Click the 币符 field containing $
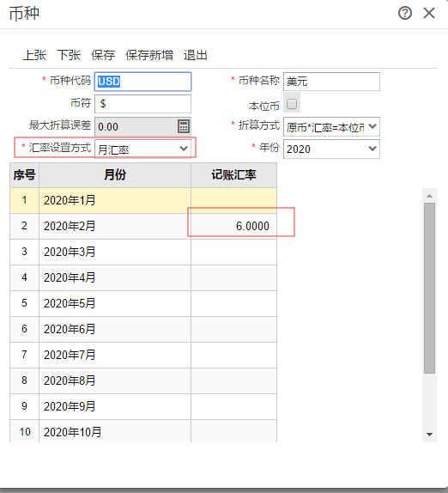The image size is (448, 493). pyautogui.click(x=143, y=104)
